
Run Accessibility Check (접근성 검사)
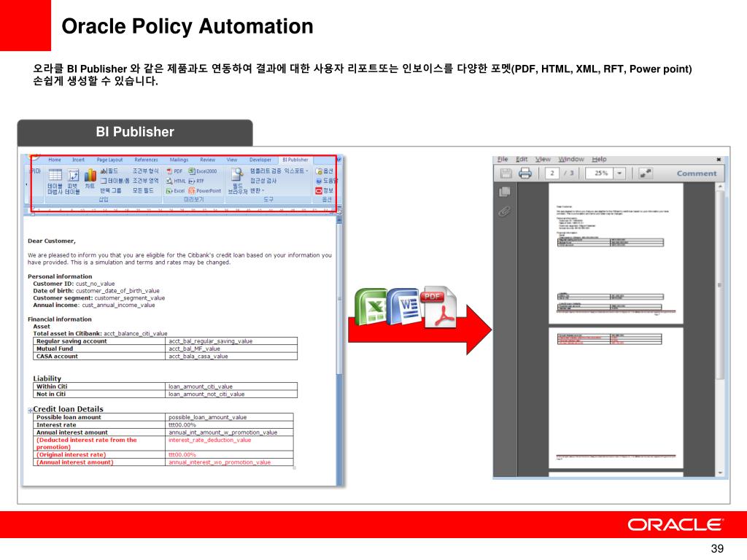[x=263, y=181]
